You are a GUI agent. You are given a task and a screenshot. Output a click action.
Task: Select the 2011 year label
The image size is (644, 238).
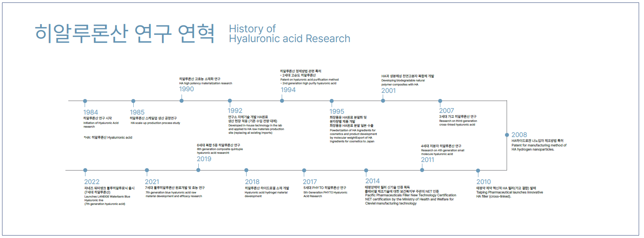point(428,160)
